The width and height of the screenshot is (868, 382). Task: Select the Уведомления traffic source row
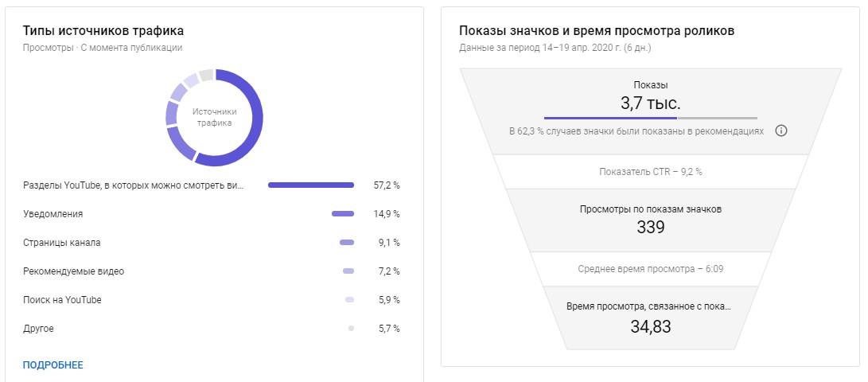pyautogui.click(x=53, y=214)
